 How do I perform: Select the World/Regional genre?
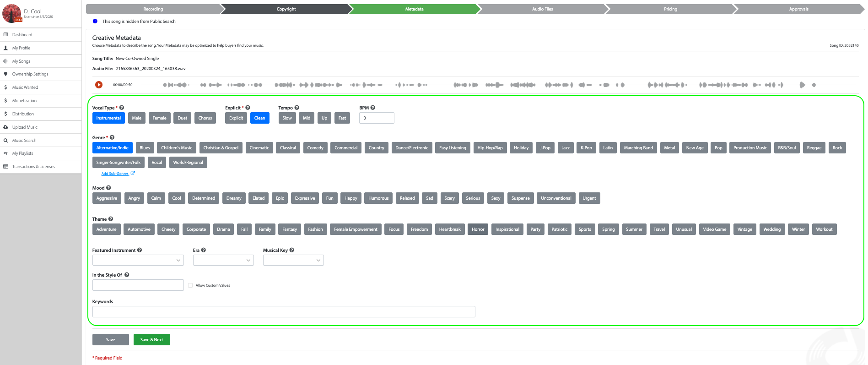coord(188,163)
